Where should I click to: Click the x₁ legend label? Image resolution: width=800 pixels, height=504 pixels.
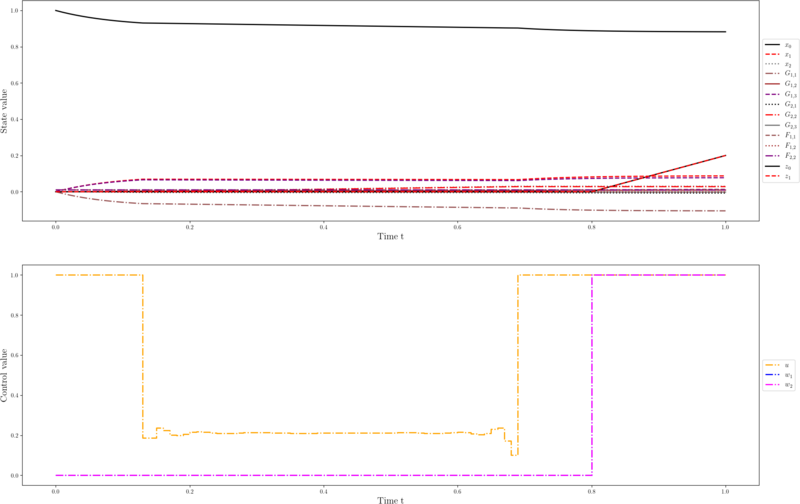[788, 55]
